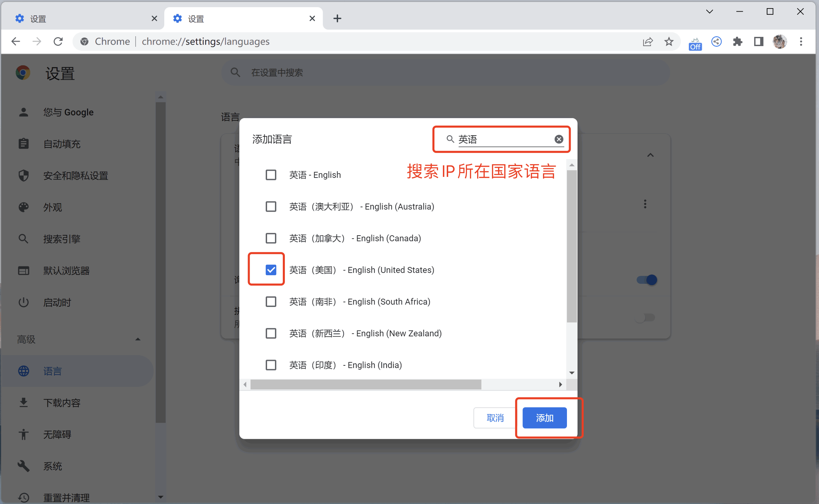Click the dialog list scroll-down arrow

[x=572, y=373]
